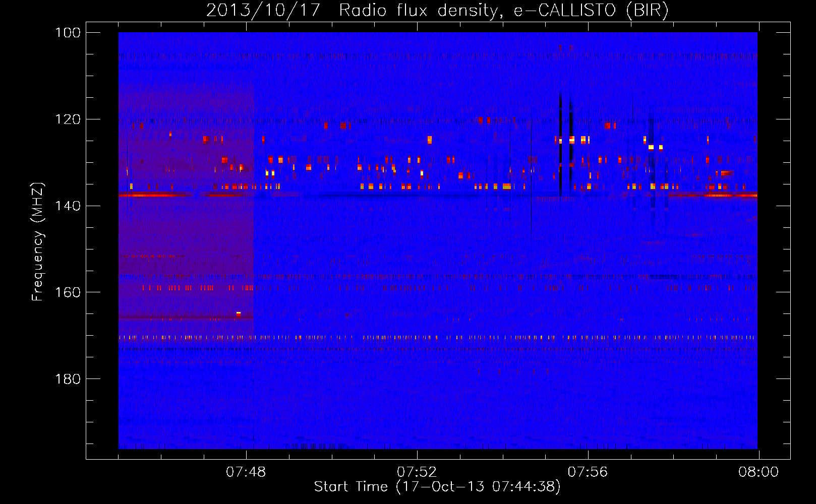The image size is (816, 504).
Task: Click the 07:52 time tick label
Action: pyautogui.click(x=417, y=472)
